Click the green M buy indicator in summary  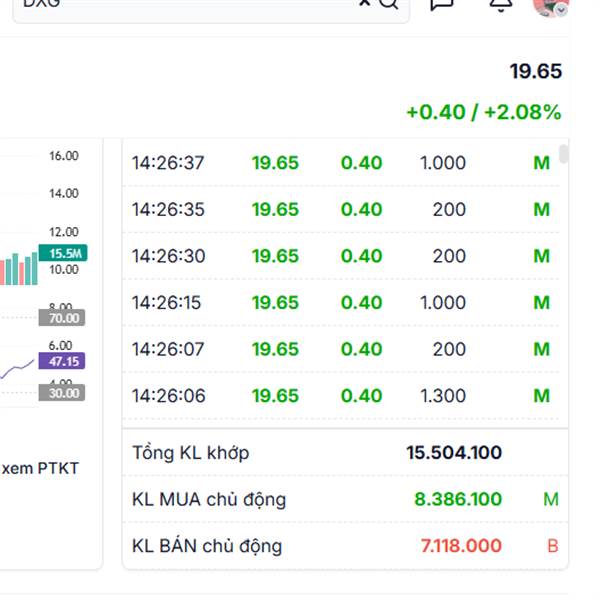pos(551,499)
